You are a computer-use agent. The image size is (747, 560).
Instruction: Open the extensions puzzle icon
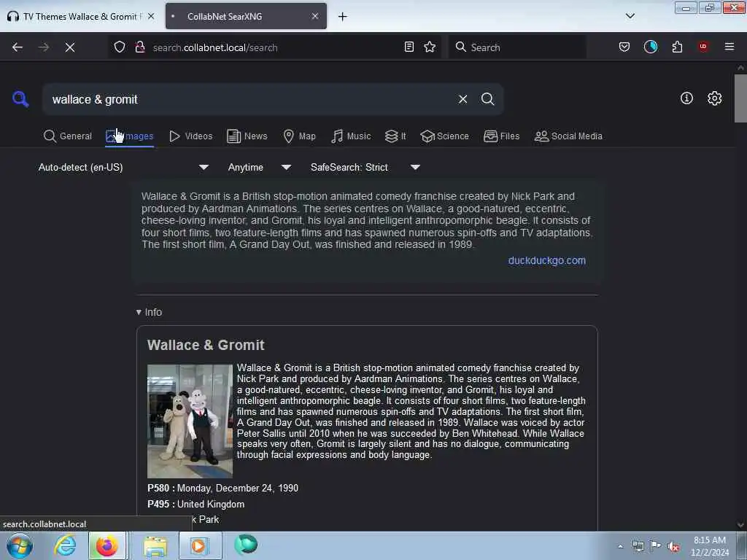(677, 47)
